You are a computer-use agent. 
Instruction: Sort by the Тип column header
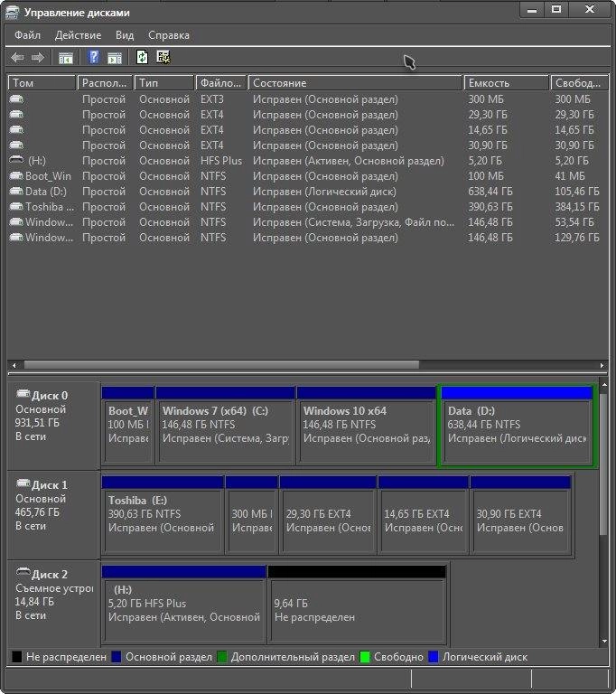(164, 83)
